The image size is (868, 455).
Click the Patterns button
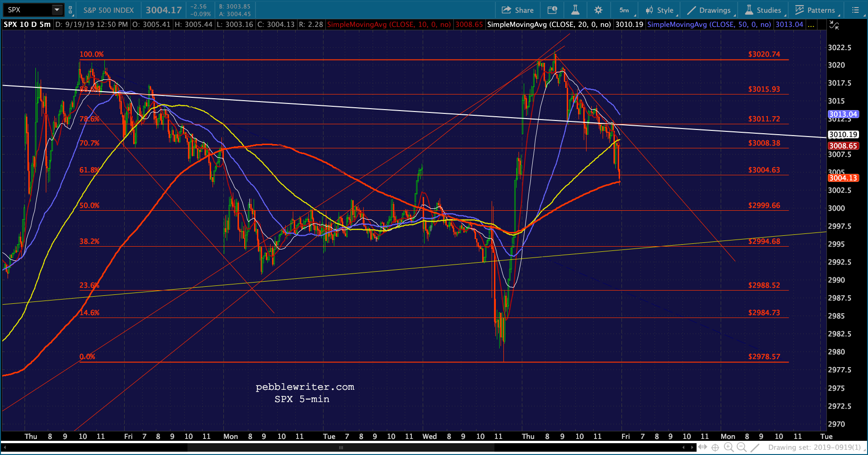815,10
